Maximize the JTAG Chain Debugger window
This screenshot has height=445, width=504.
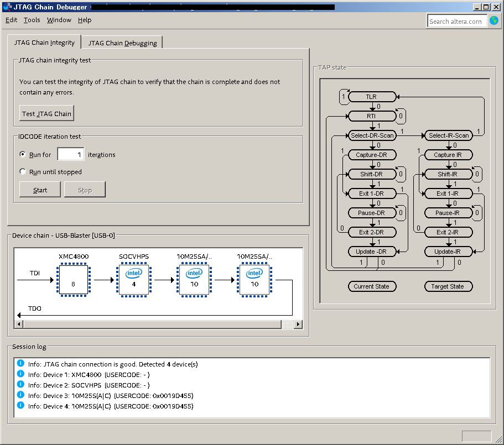point(486,7)
